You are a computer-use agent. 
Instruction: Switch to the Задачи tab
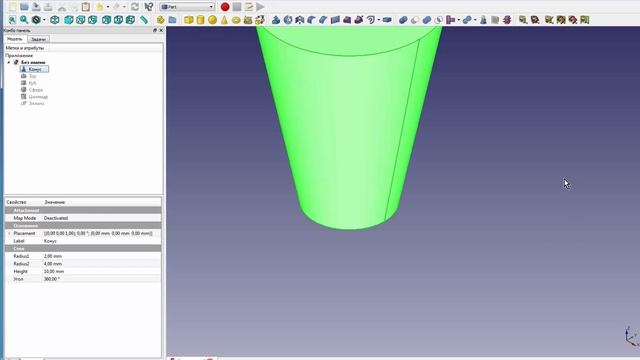(x=38, y=39)
